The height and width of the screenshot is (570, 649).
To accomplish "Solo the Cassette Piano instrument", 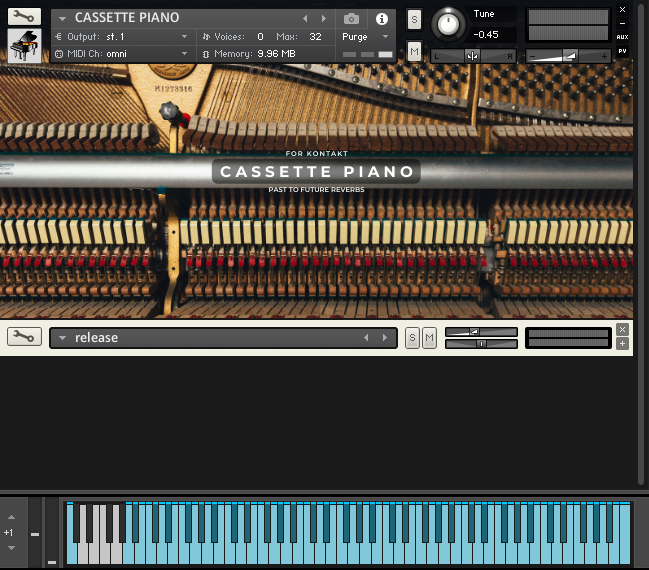I will [x=414, y=19].
